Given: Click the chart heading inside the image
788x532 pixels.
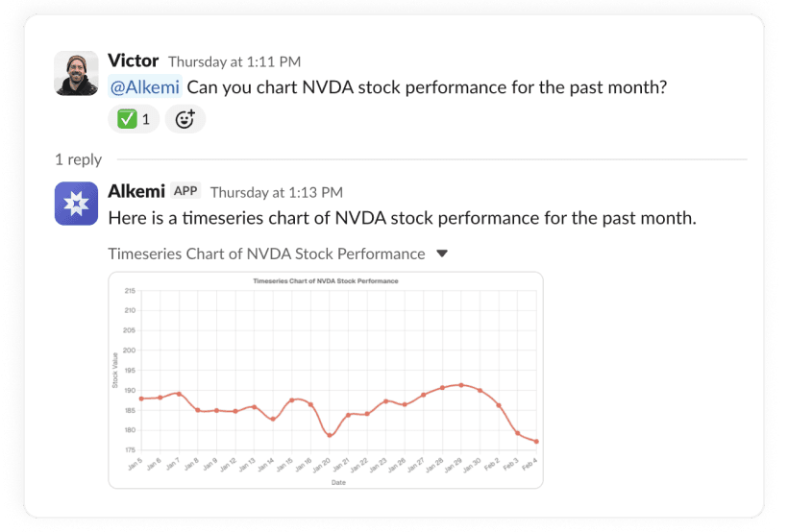Looking at the screenshot, I should (x=325, y=281).
